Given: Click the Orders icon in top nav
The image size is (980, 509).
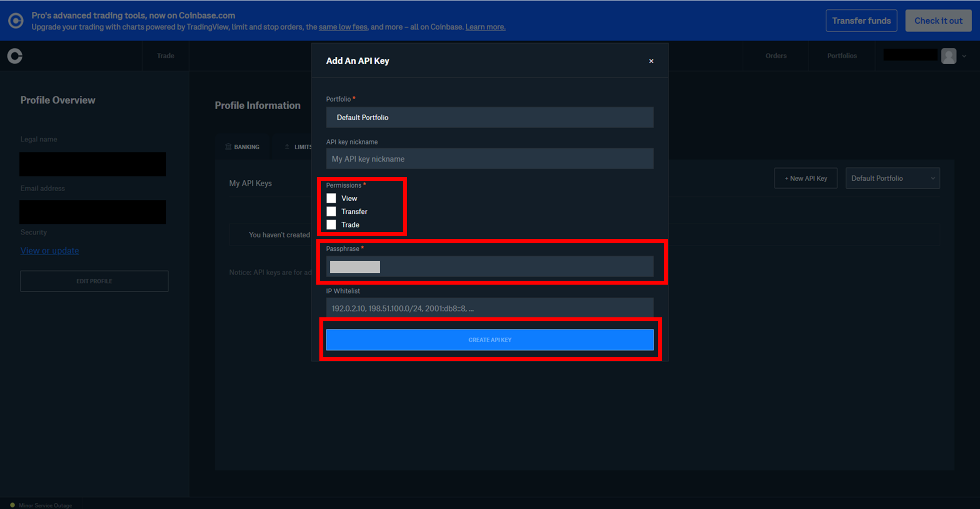Looking at the screenshot, I should [x=775, y=56].
